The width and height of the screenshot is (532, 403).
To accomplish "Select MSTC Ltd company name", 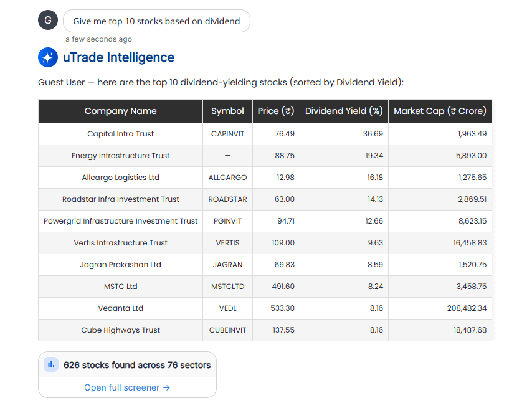I will click(x=120, y=287).
